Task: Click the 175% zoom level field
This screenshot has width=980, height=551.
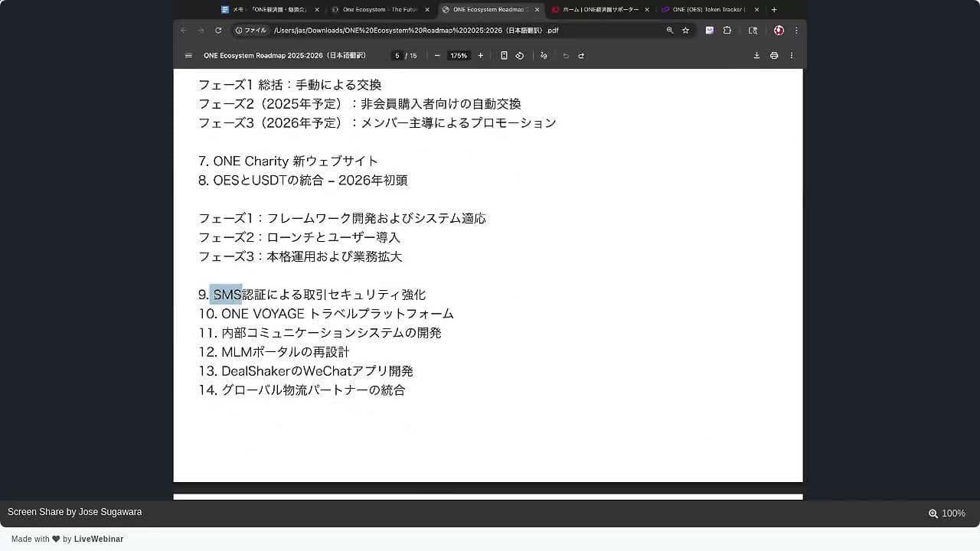Action: click(459, 56)
